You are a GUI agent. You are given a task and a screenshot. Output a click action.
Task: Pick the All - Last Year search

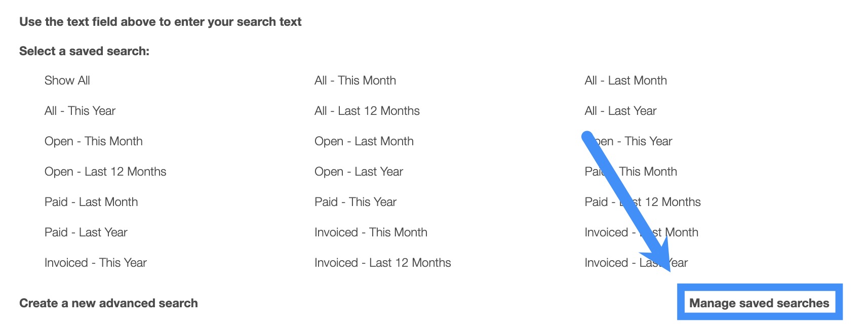coord(620,111)
